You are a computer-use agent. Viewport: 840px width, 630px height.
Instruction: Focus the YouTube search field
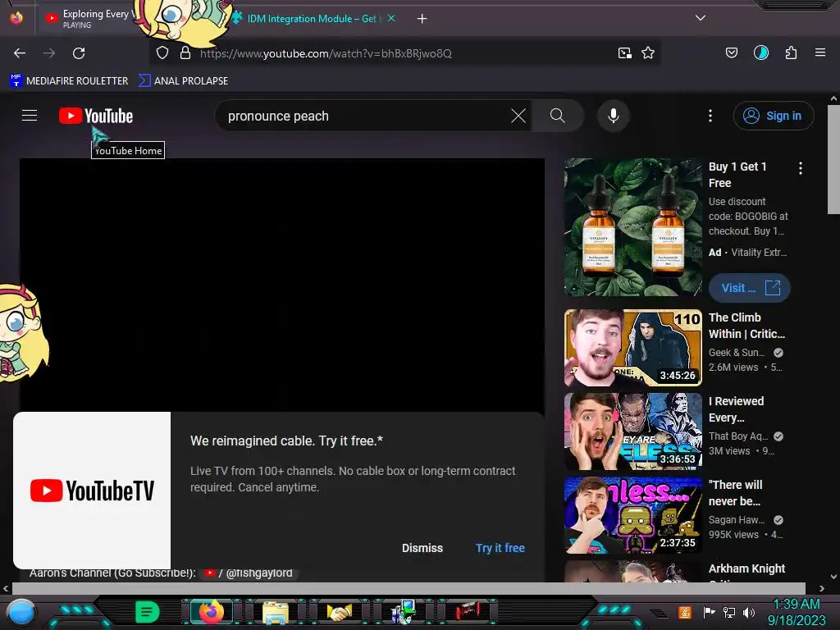(x=364, y=116)
